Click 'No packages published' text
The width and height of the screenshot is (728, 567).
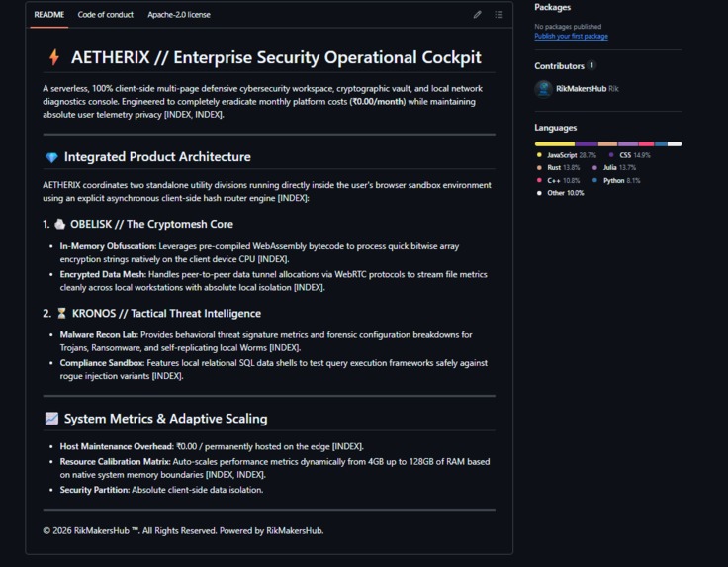pos(568,27)
